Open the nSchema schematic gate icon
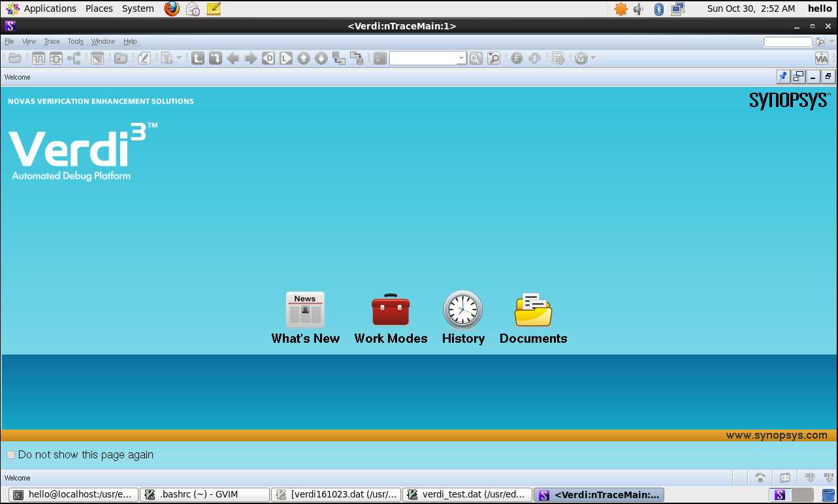Image resolution: width=838 pixels, height=504 pixels. (56, 58)
